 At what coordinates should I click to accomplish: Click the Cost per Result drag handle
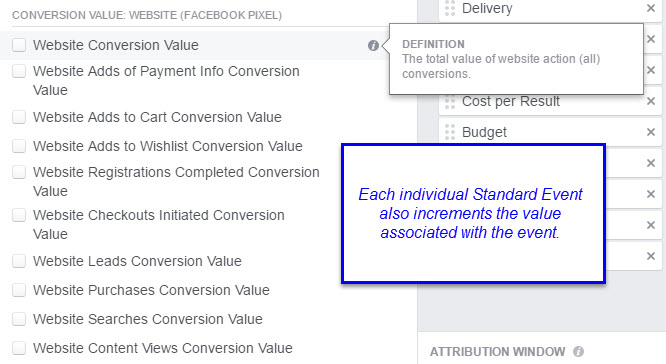coord(450,102)
